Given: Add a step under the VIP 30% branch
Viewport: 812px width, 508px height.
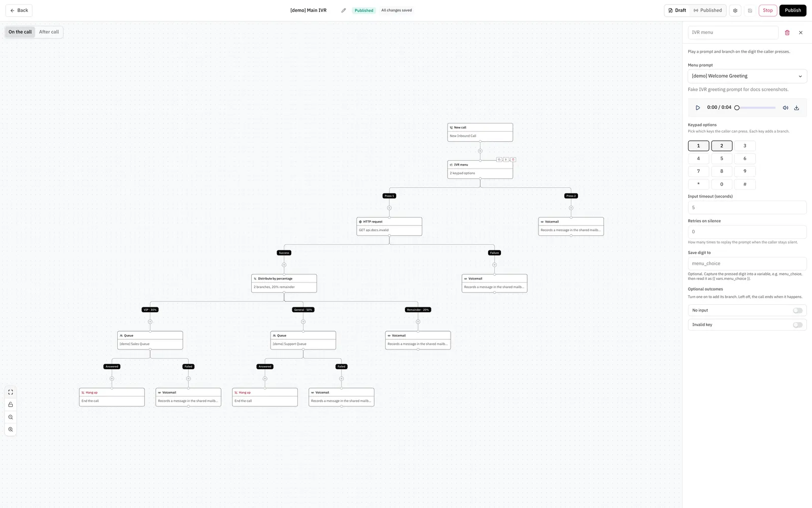Looking at the screenshot, I should 150,322.
